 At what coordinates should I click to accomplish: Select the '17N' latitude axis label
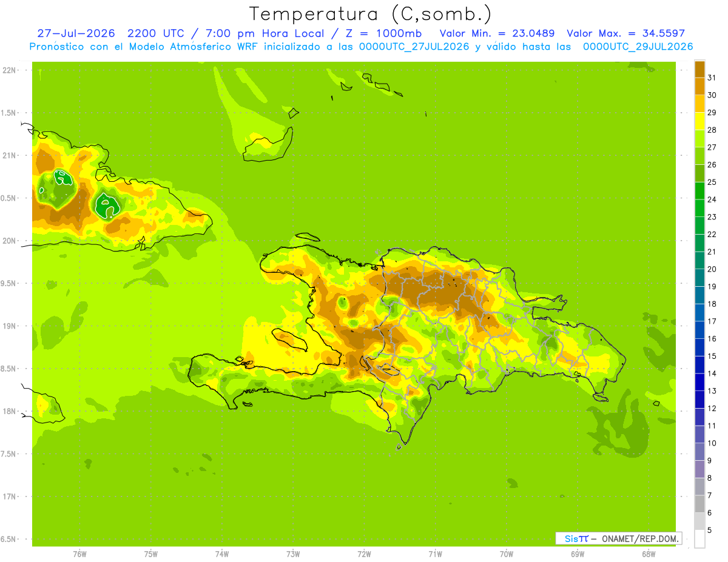point(8,497)
